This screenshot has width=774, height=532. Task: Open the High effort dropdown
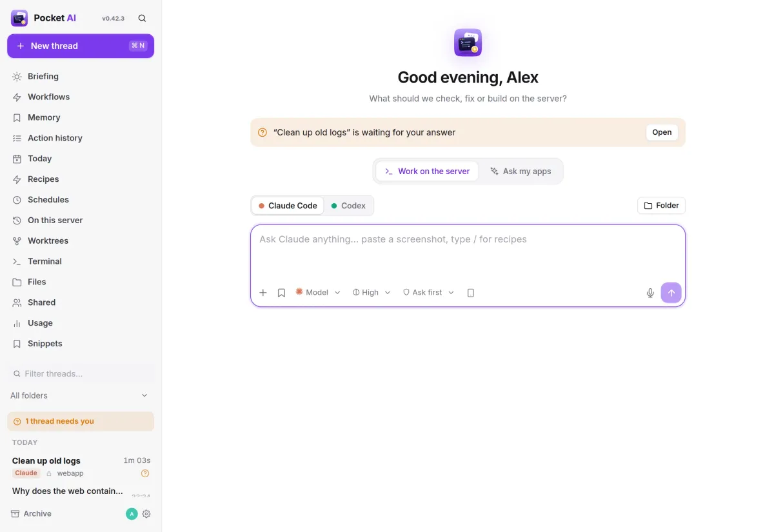[372, 293]
